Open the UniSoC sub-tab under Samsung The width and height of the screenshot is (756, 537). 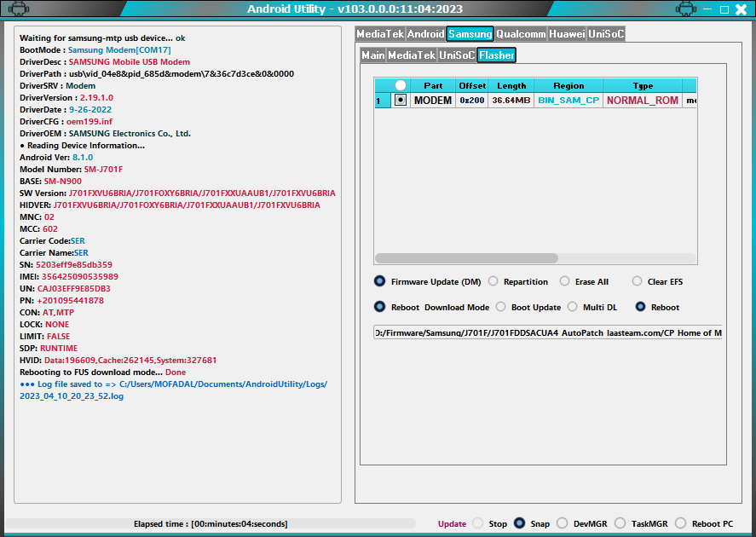click(457, 55)
